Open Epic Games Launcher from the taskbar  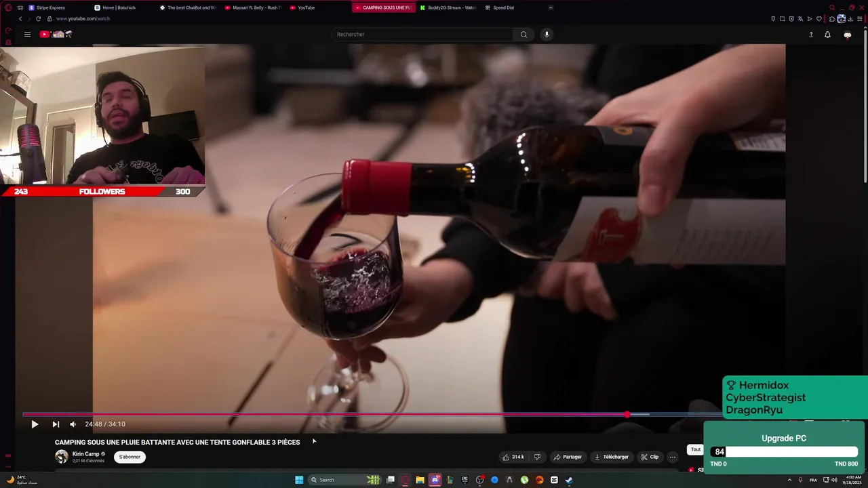[x=465, y=480]
